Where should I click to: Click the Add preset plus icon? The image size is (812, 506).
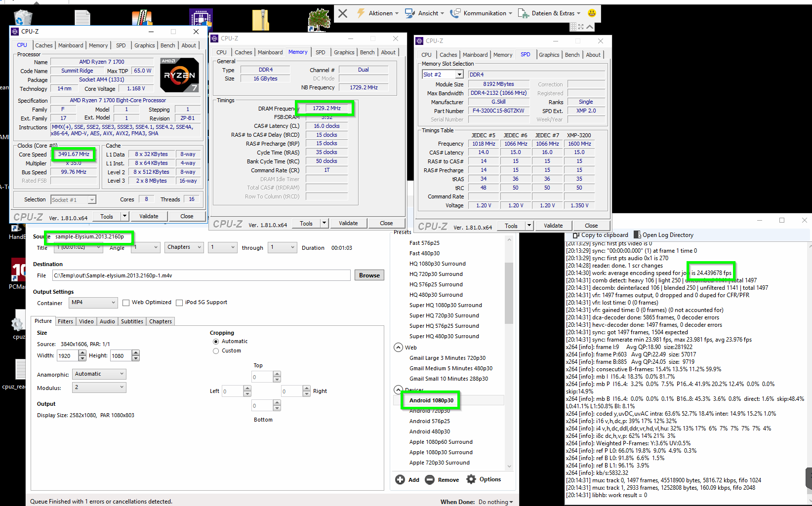400,479
